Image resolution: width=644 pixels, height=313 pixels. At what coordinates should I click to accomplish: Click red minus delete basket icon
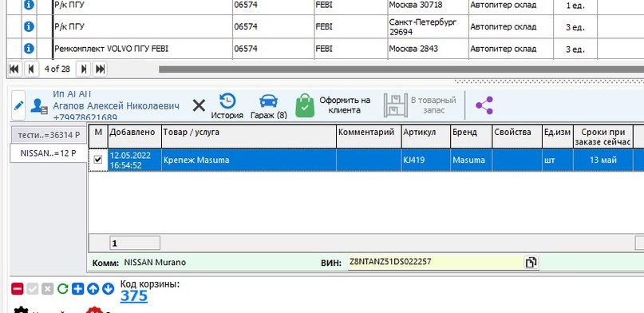[18, 289]
